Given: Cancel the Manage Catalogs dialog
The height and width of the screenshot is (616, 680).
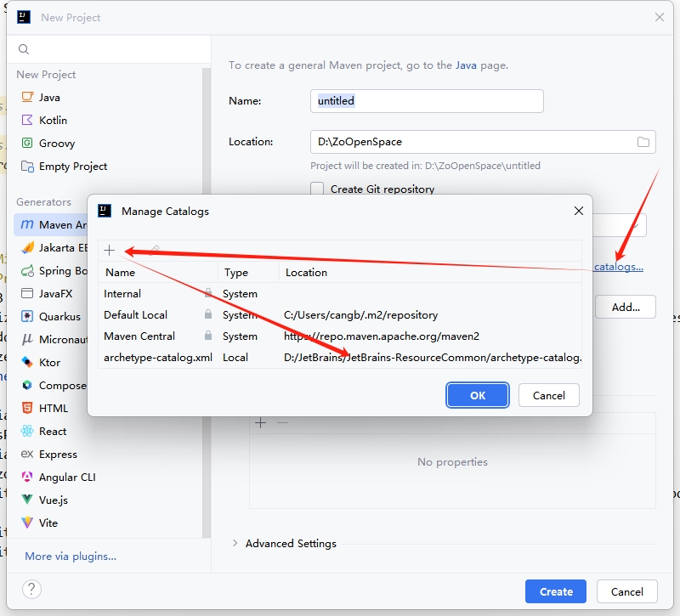Looking at the screenshot, I should click(x=548, y=395).
